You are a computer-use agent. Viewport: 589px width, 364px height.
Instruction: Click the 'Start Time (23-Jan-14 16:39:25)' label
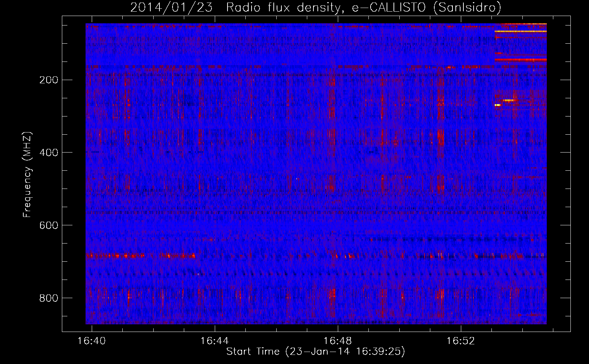tap(316, 352)
